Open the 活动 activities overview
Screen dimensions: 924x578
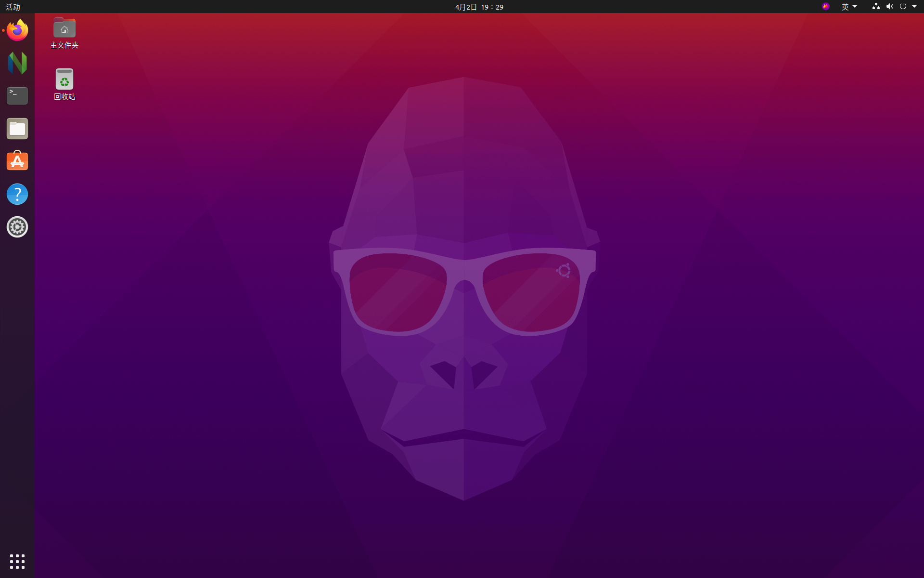[x=13, y=7]
